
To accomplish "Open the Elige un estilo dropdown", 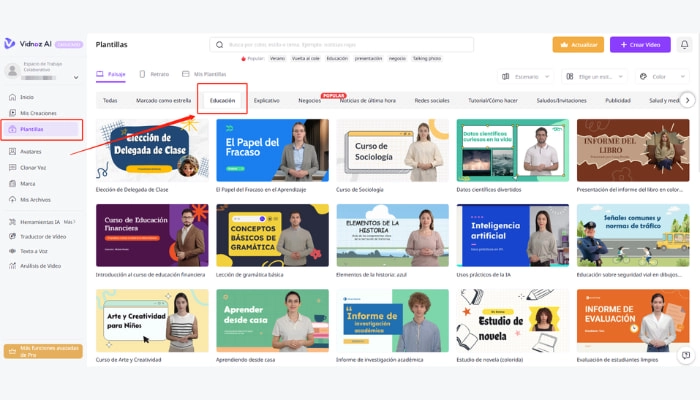I will [x=594, y=77].
